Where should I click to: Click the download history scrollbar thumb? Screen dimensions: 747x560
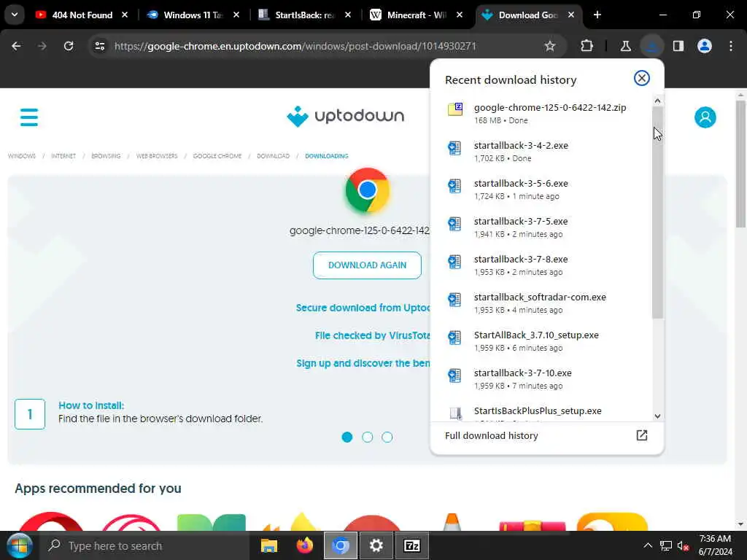click(x=657, y=212)
